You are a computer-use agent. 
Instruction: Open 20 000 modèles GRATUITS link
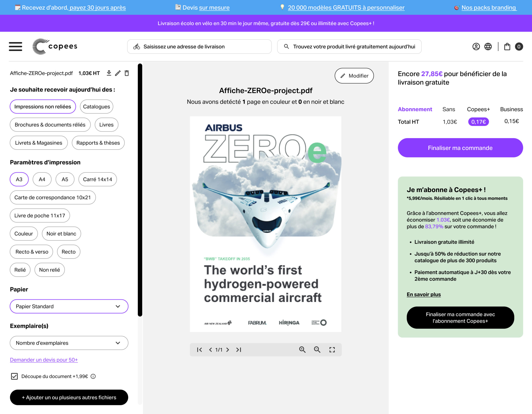pos(346,7)
